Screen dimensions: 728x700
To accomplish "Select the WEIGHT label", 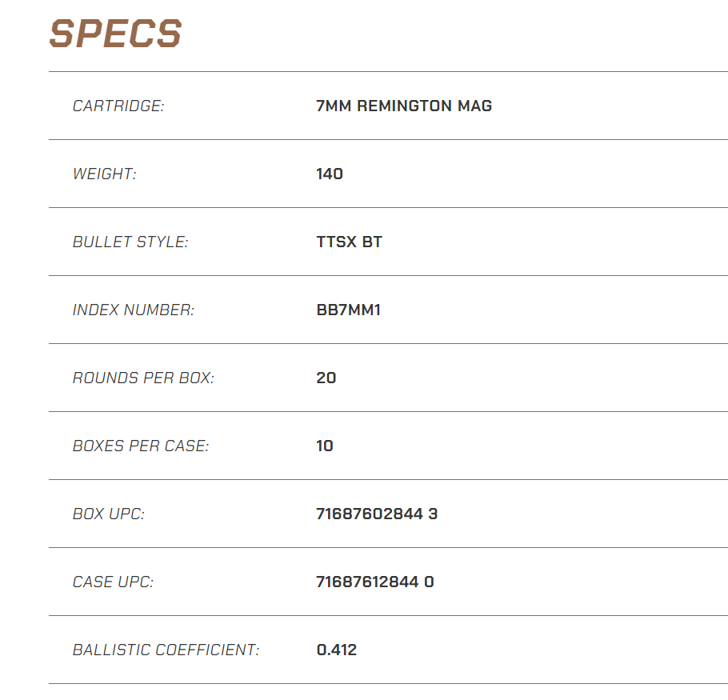I will (x=105, y=174).
